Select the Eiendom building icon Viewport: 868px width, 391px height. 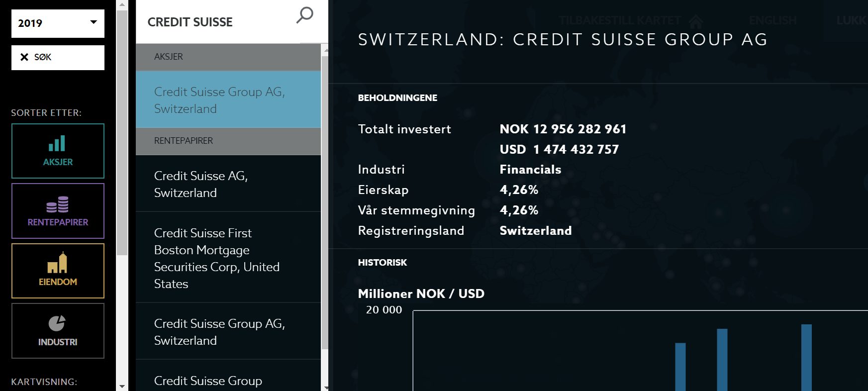(58, 263)
